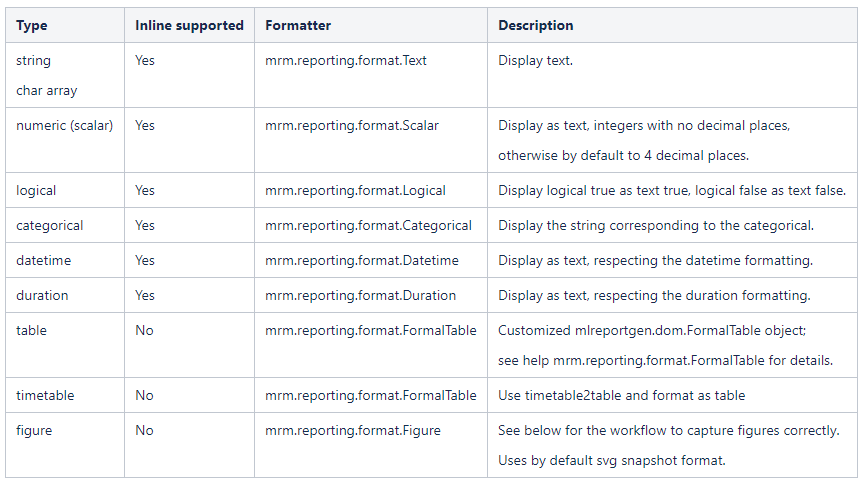Click mrm.reporting.format.Categorical in the table

coord(368,225)
